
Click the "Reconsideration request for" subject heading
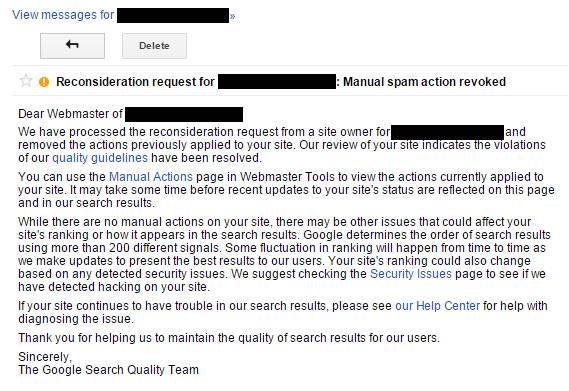[135, 82]
